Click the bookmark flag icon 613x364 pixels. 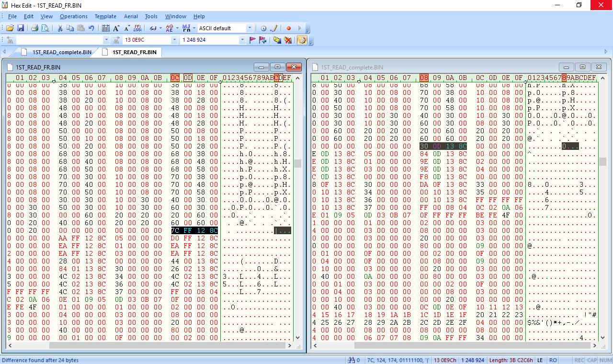252,40
